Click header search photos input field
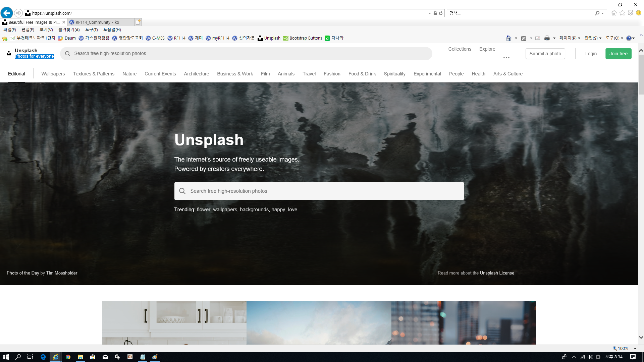This screenshot has width=644, height=362. tap(246, 54)
